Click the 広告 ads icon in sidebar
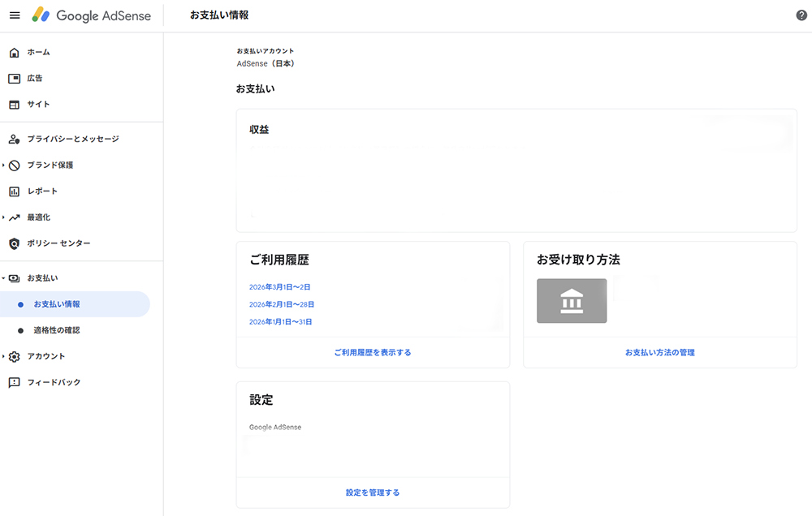812x516 pixels. tap(14, 79)
